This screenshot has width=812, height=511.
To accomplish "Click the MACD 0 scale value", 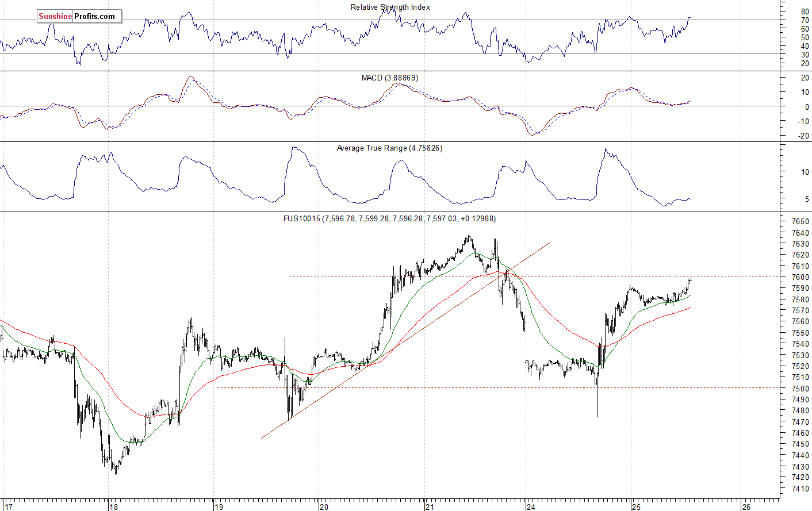I will (807, 107).
